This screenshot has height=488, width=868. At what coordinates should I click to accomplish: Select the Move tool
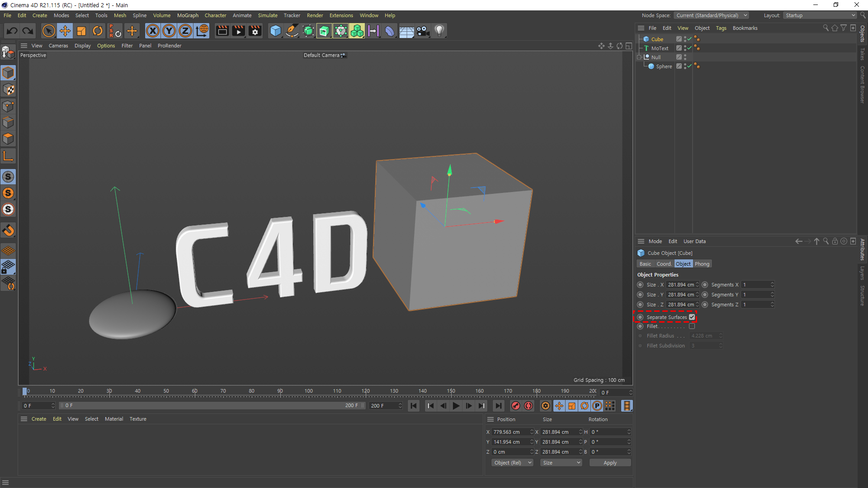click(65, 31)
